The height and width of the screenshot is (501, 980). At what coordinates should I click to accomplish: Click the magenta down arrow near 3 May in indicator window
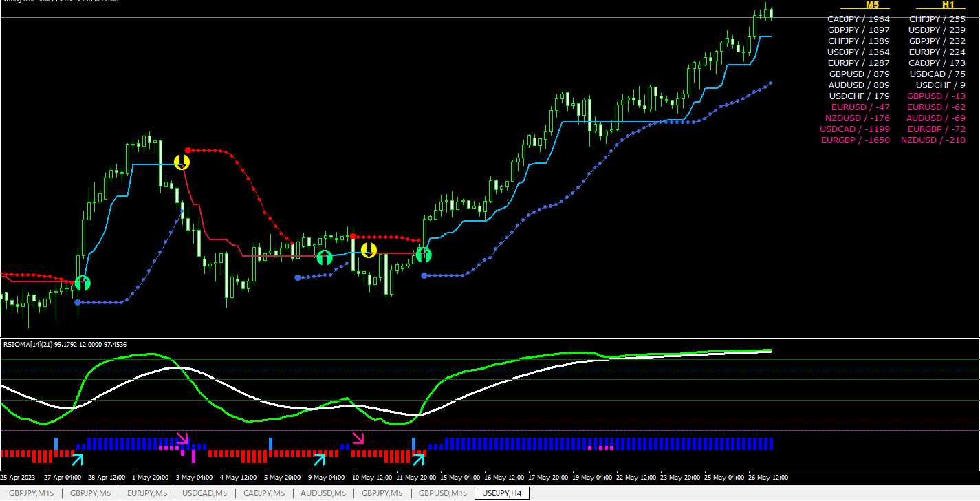click(182, 438)
